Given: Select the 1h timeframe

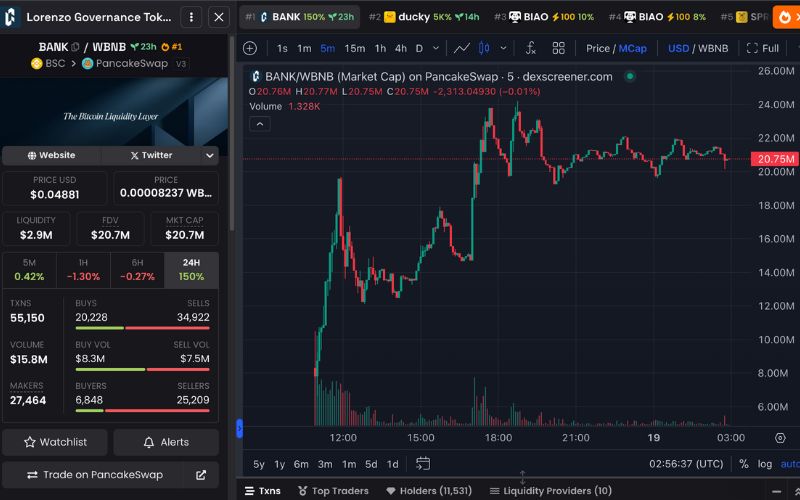Looking at the screenshot, I should click(x=381, y=48).
